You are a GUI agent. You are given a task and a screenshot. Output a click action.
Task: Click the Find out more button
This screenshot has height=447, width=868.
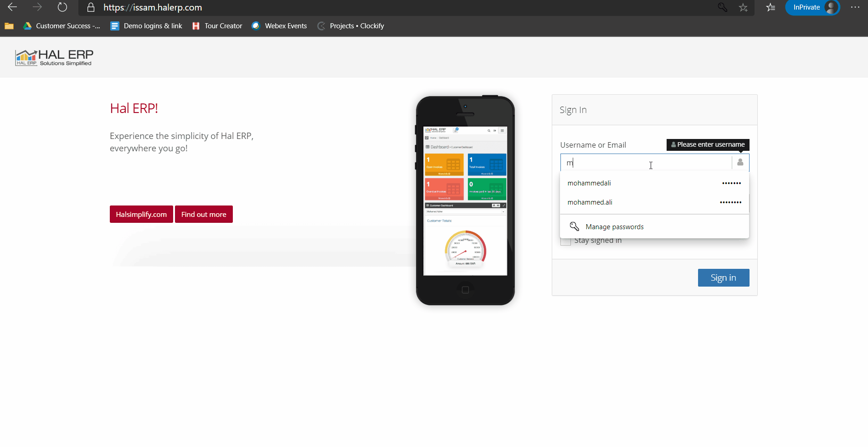pos(204,214)
